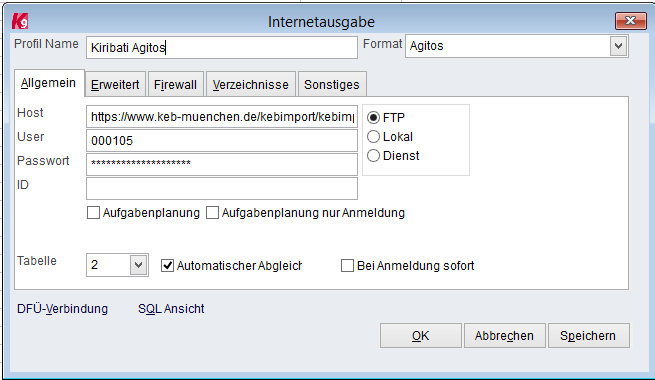
Task: Click the OK button
Action: [421, 335]
